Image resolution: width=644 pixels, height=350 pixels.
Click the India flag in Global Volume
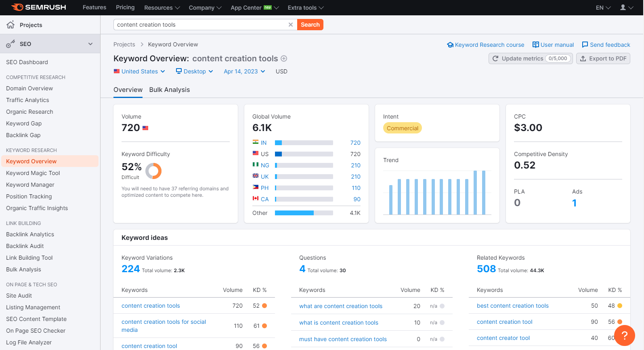256,142
